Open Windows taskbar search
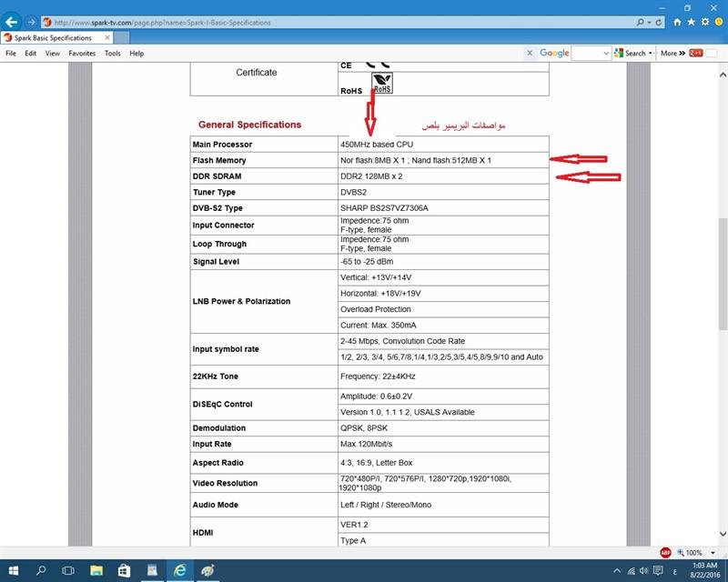The height and width of the screenshot is (582, 728). point(41,570)
